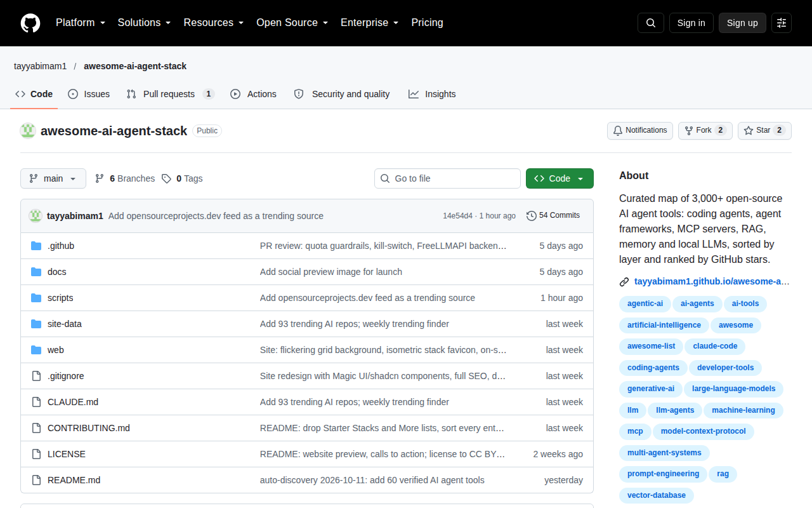812x508 pixels.
Task: Expand the Open Source menu
Action: pyautogui.click(x=292, y=23)
